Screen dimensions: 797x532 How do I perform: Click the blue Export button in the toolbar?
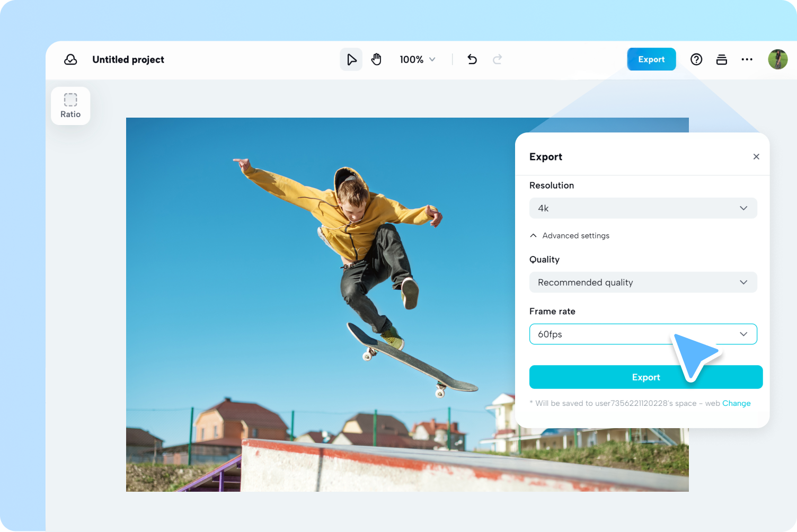coord(651,59)
